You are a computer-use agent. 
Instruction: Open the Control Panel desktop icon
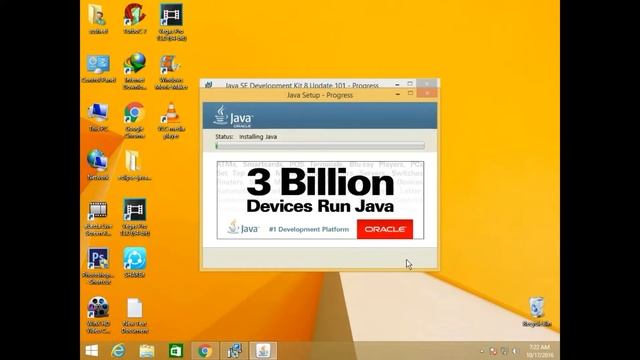click(x=98, y=68)
